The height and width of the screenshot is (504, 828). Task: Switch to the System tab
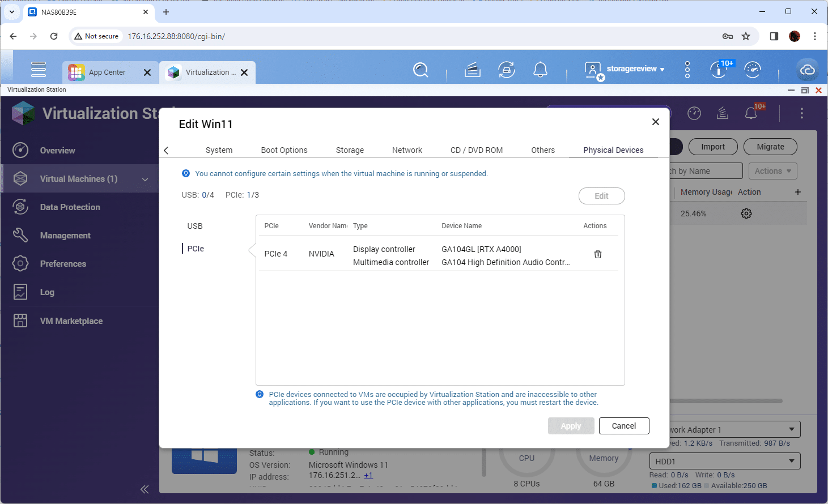[x=219, y=150]
